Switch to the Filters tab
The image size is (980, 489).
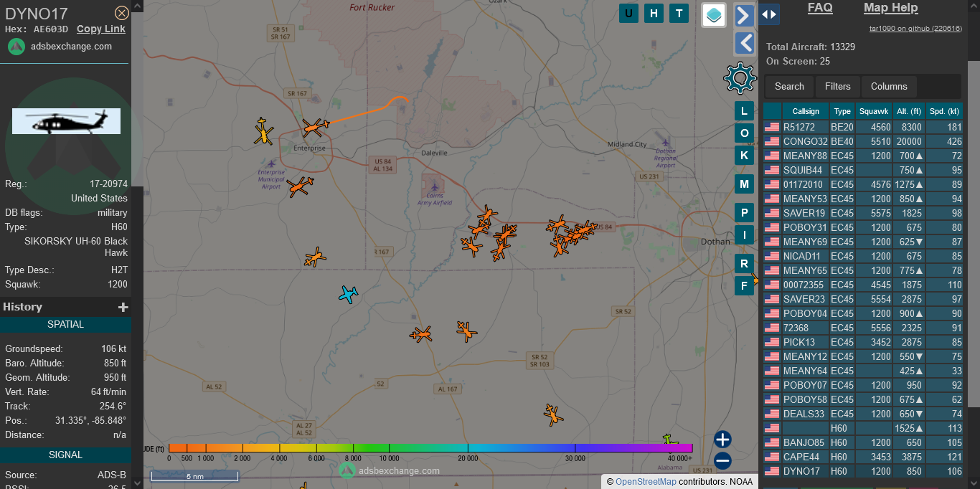838,86
